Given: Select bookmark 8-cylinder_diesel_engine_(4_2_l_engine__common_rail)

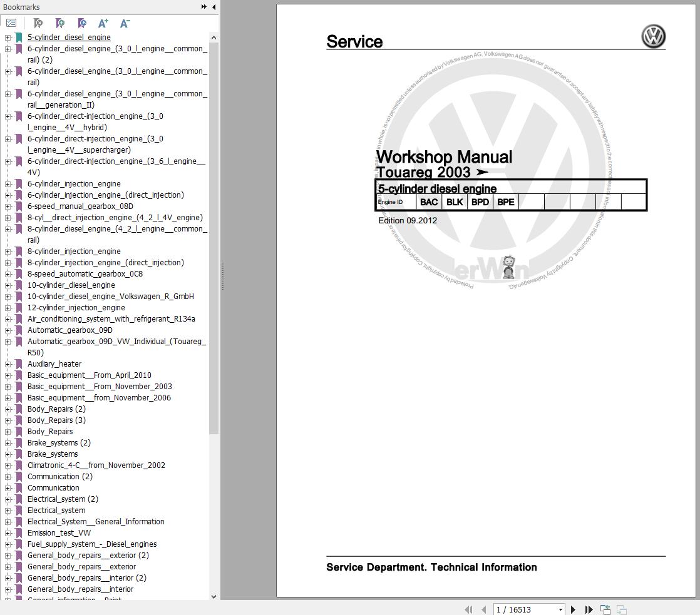Looking at the screenshot, I should point(117,234).
